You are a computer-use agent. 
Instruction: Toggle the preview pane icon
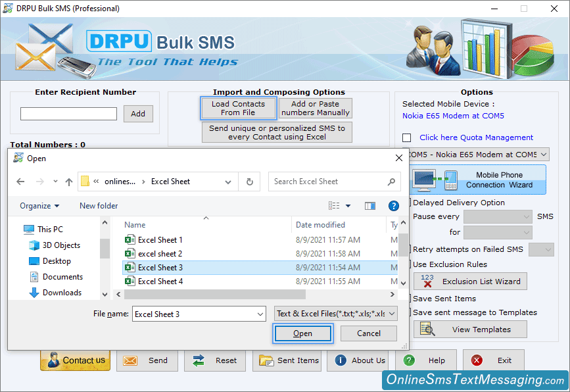coord(370,206)
